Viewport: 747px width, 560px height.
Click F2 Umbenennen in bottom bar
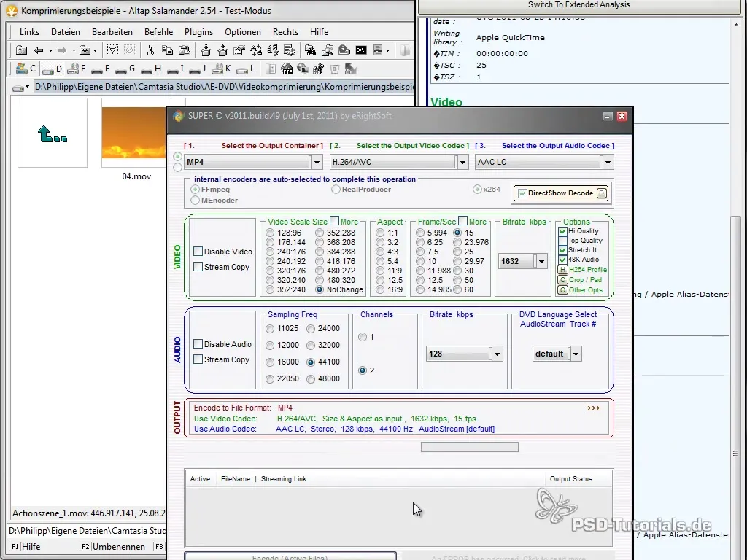pyautogui.click(x=112, y=547)
